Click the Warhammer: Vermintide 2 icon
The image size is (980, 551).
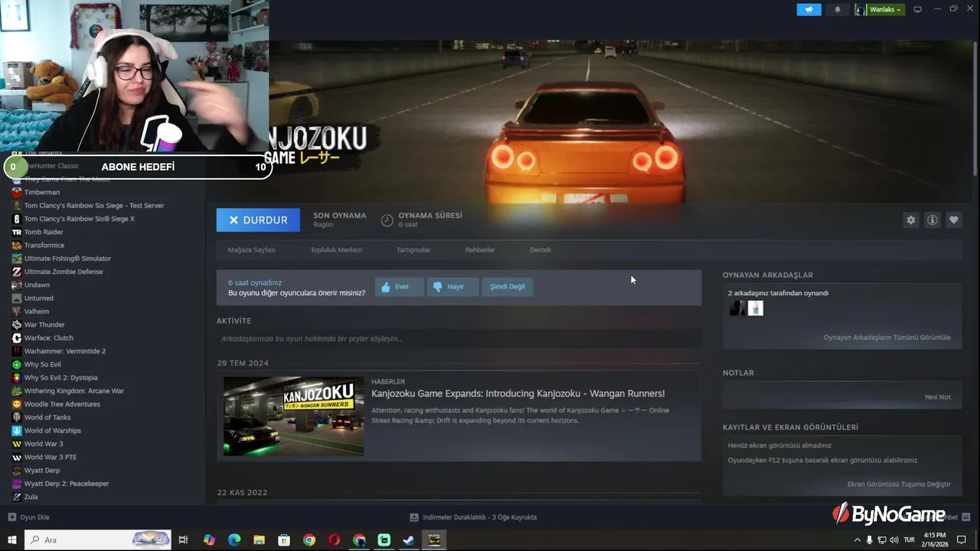(x=17, y=351)
